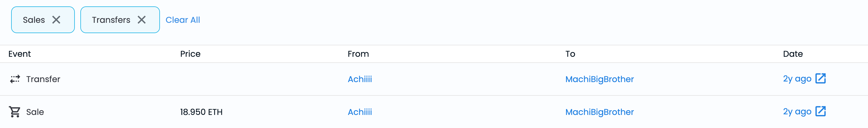Open external link icon in Transfer row
The height and width of the screenshot is (128, 868).
click(820, 79)
